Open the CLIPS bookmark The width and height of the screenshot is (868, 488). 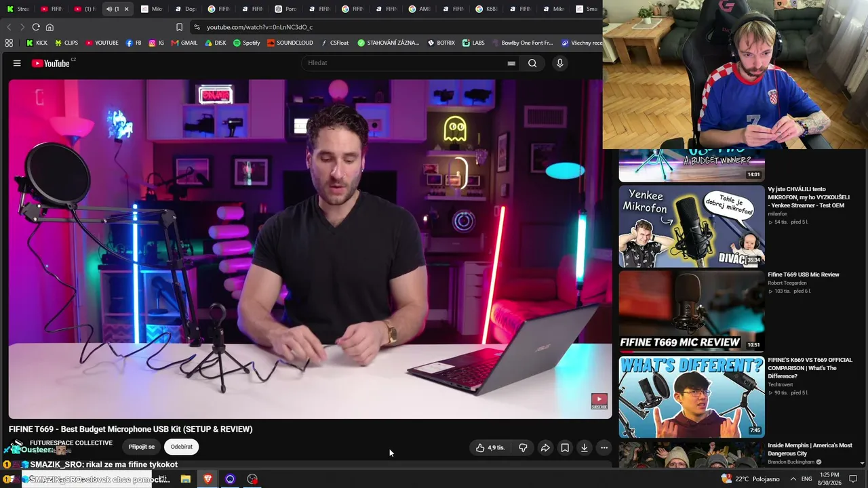(x=66, y=43)
